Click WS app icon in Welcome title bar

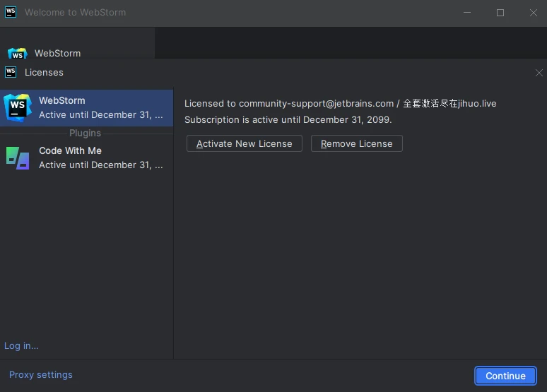tap(11, 12)
